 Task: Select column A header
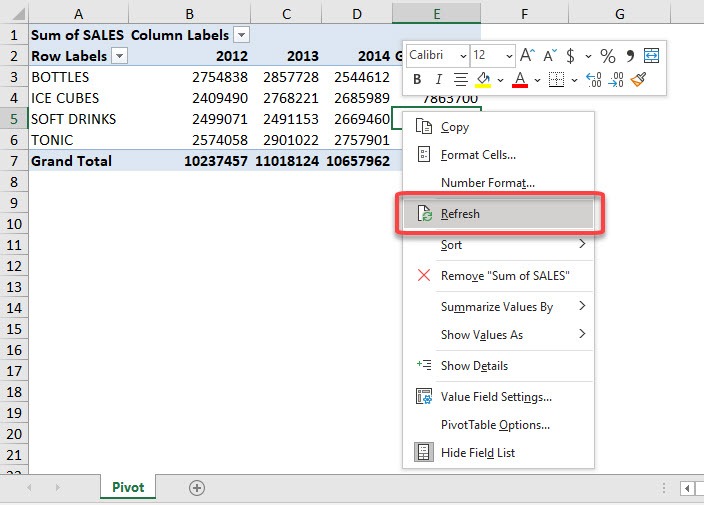point(78,14)
